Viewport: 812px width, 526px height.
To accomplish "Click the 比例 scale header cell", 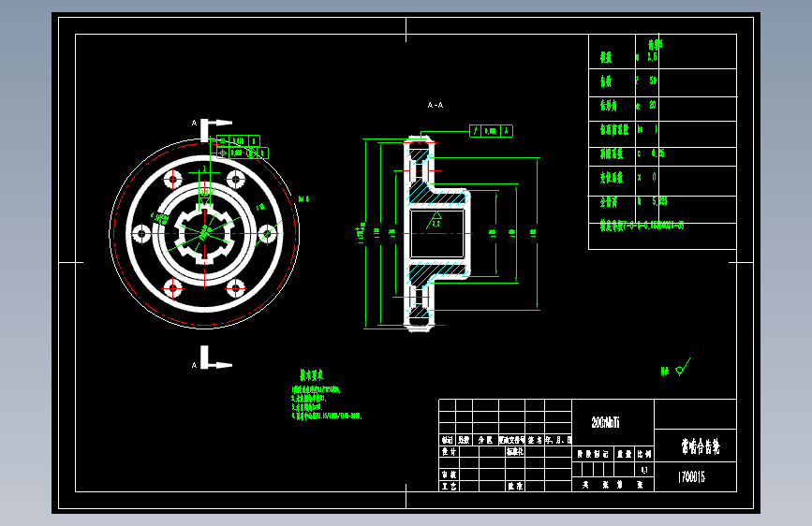I will click(644, 454).
